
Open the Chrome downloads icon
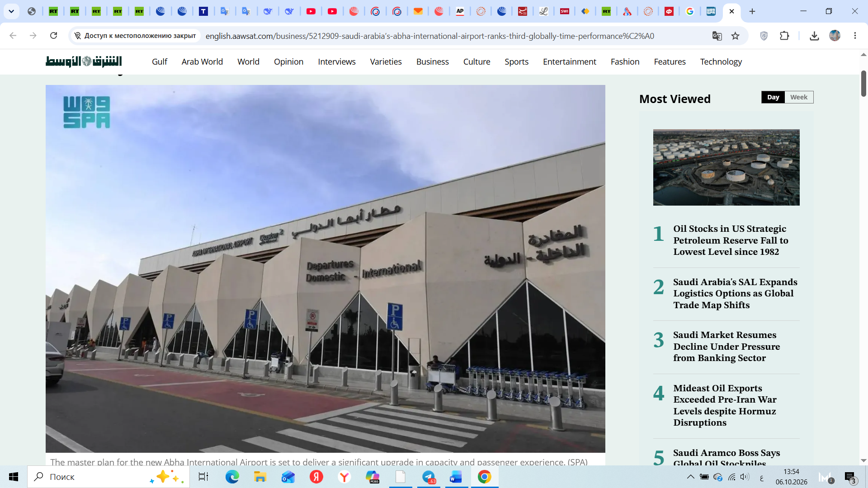814,36
